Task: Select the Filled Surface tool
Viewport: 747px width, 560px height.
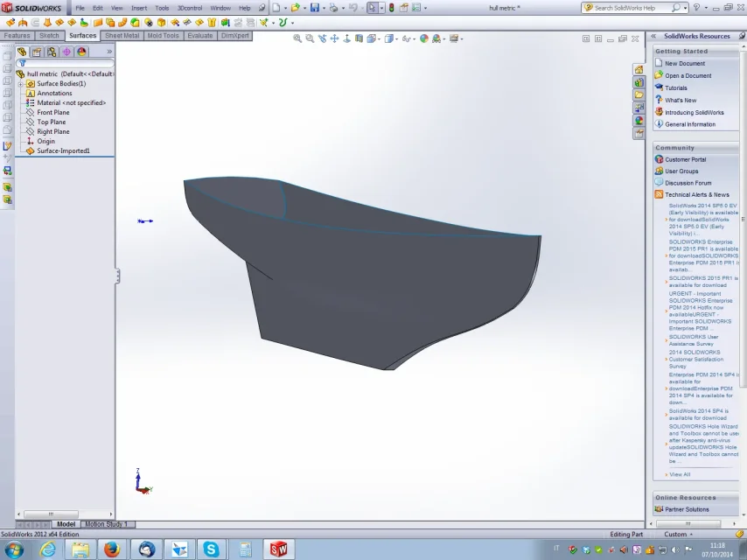Action: 72,23
